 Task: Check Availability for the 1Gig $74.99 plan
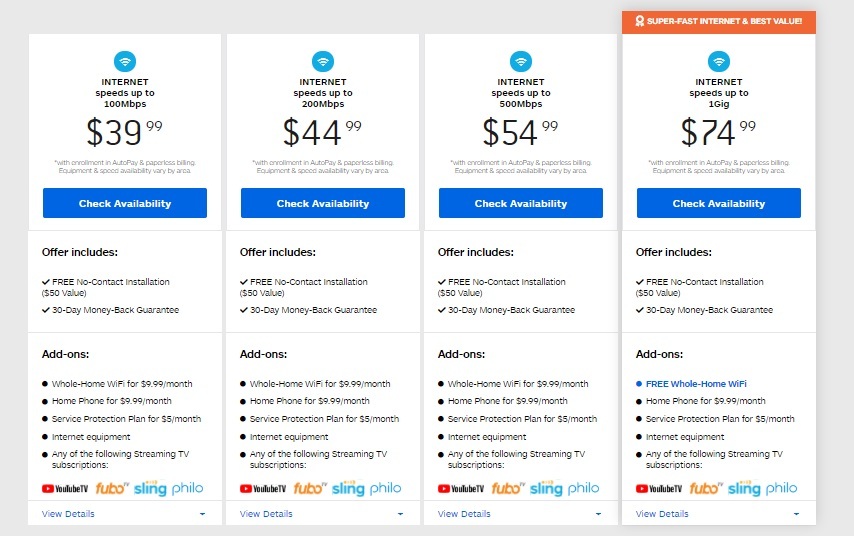(719, 203)
